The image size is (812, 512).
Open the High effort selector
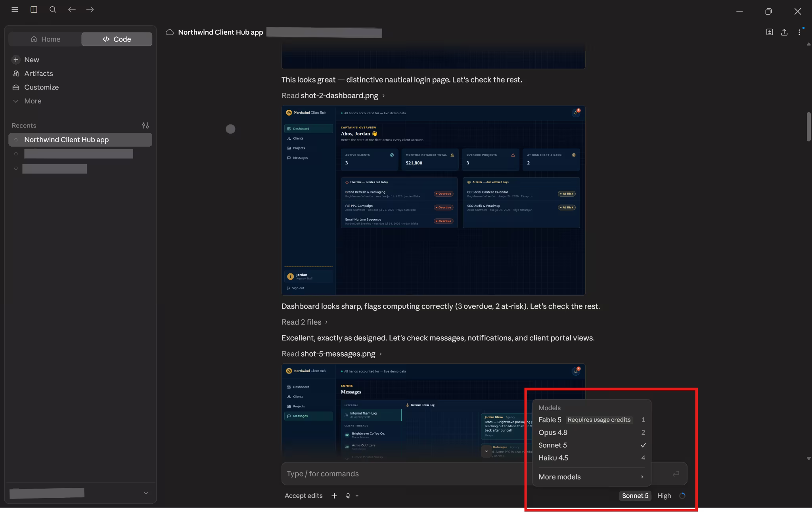664,496
